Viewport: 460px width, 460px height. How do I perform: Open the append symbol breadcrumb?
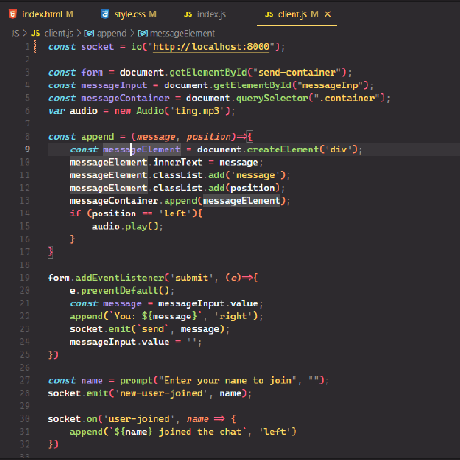point(112,33)
